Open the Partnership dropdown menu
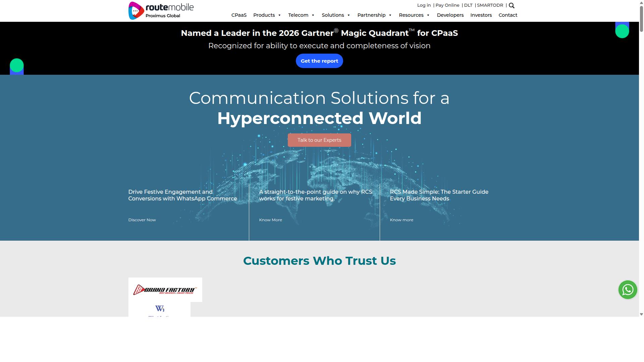 pos(374,15)
